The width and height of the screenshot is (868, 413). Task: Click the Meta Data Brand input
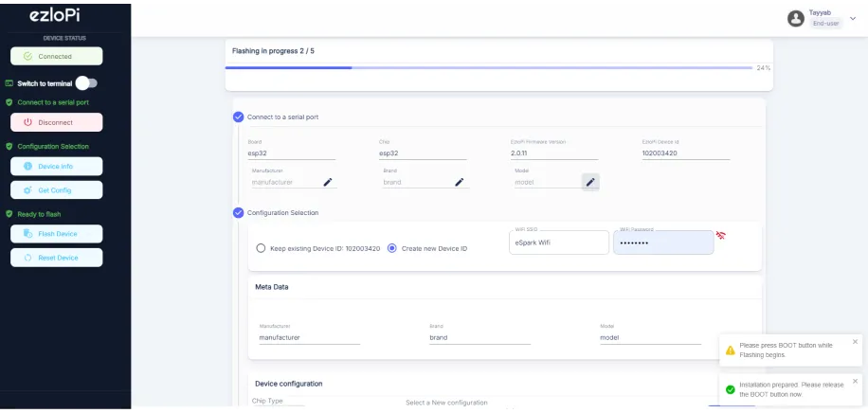[x=479, y=338]
